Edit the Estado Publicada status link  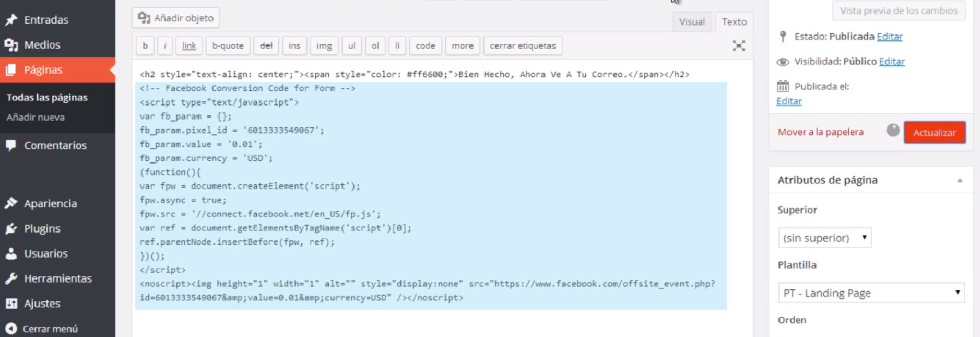coord(890,37)
